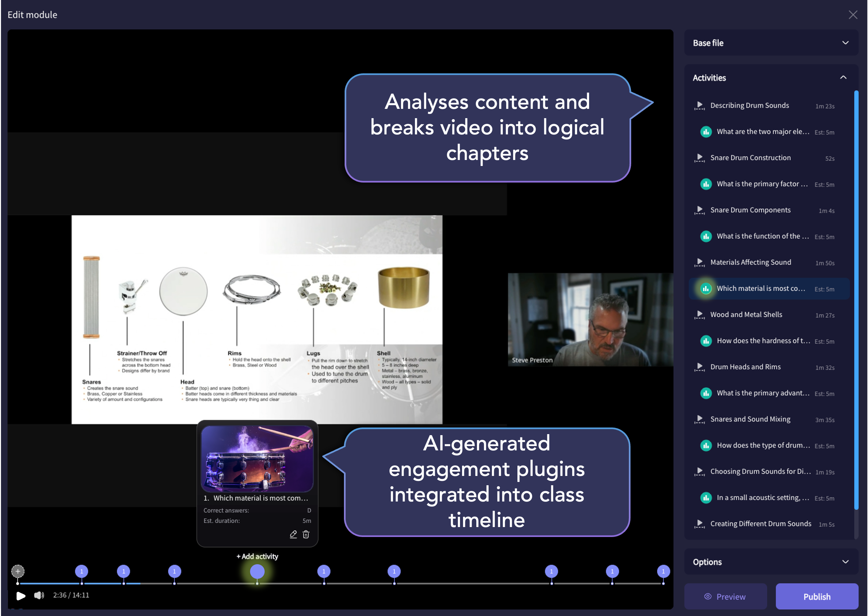Select 'In a small acoustic setting' activity
This screenshot has width=868, height=616.
(769, 498)
